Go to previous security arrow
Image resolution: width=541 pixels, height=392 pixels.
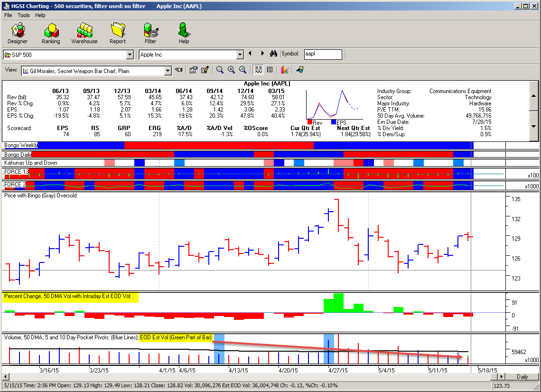pyautogui.click(x=250, y=54)
